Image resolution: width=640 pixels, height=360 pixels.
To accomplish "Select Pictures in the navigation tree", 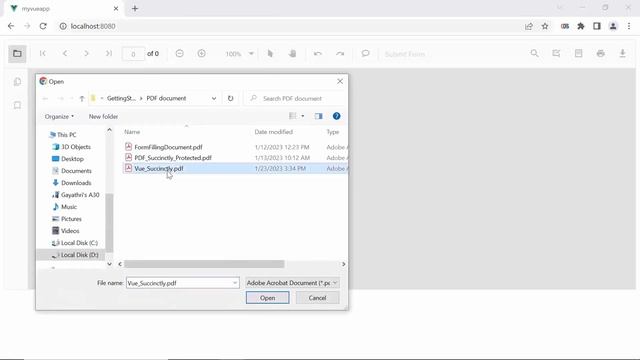I will (67, 219).
